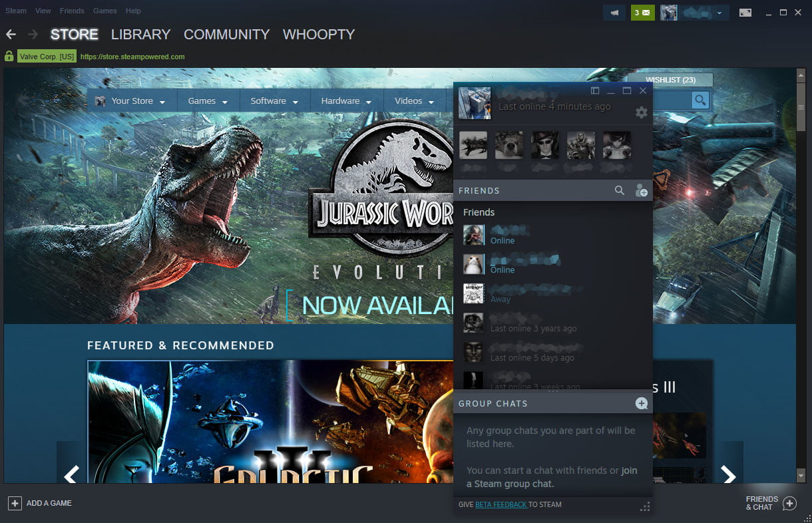Open the Friends menu in menu bar
The width and height of the screenshot is (812, 523).
(72, 11)
